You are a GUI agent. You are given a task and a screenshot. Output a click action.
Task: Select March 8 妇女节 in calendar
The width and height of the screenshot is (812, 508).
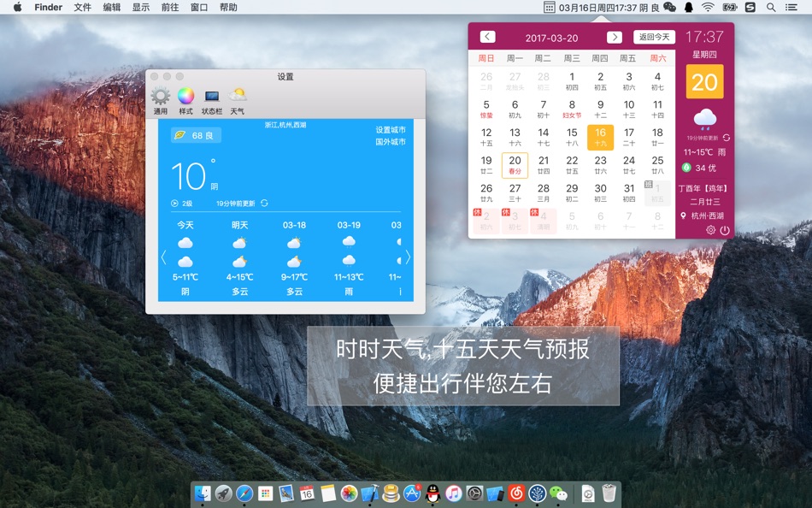[x=572, y=109]
